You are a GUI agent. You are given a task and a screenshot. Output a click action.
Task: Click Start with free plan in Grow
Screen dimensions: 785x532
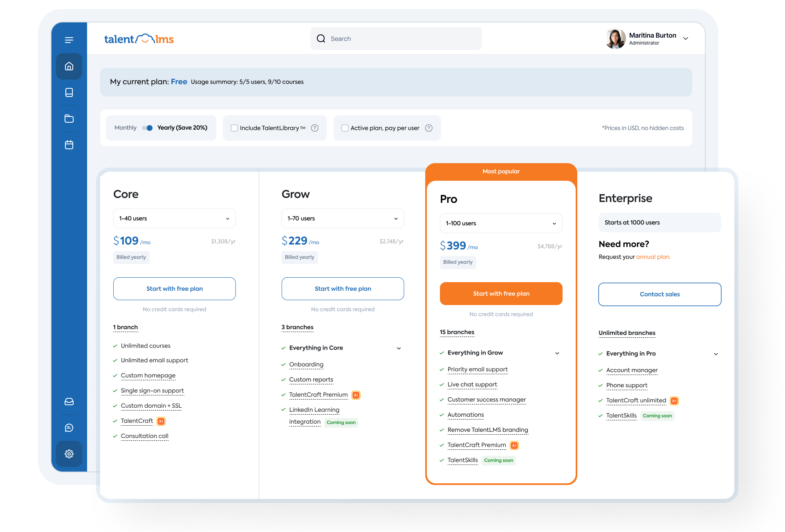[343, 289]
